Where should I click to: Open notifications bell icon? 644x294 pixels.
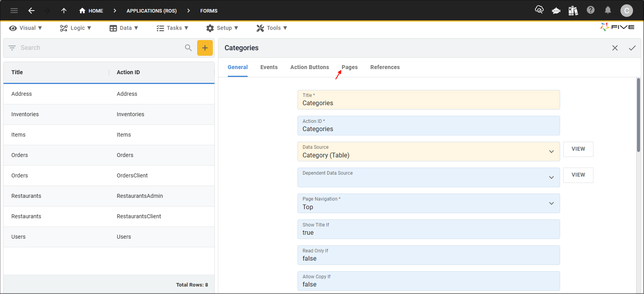tap(608, 10)
